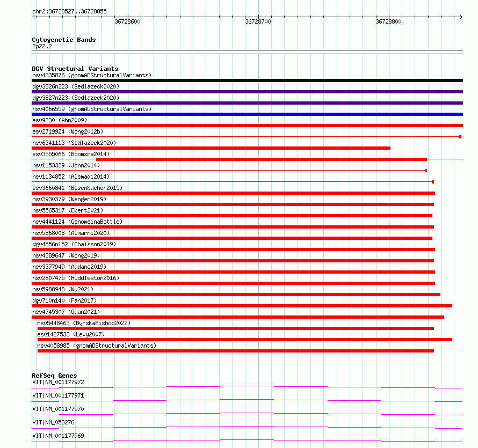478x448 pixels.
Task: Click nsv4745307 (Quan2021) label
Action: [x=66, y=312]
